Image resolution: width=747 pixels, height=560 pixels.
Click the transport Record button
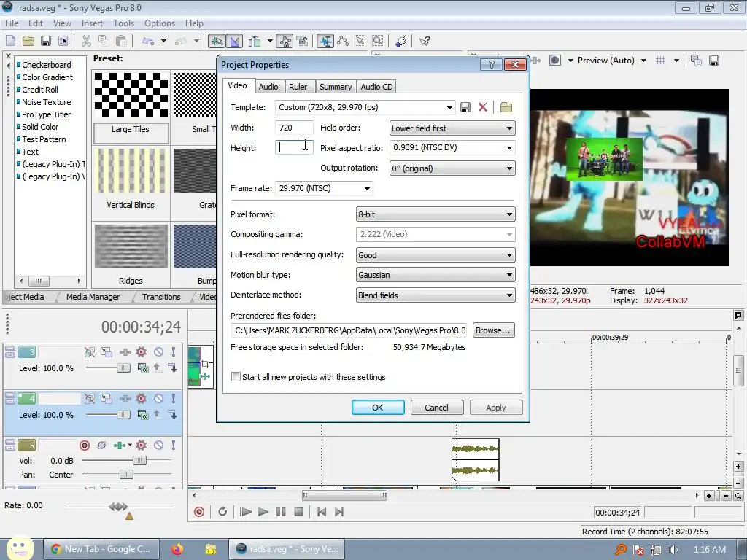pyautogui.click(x=199, y=512)
